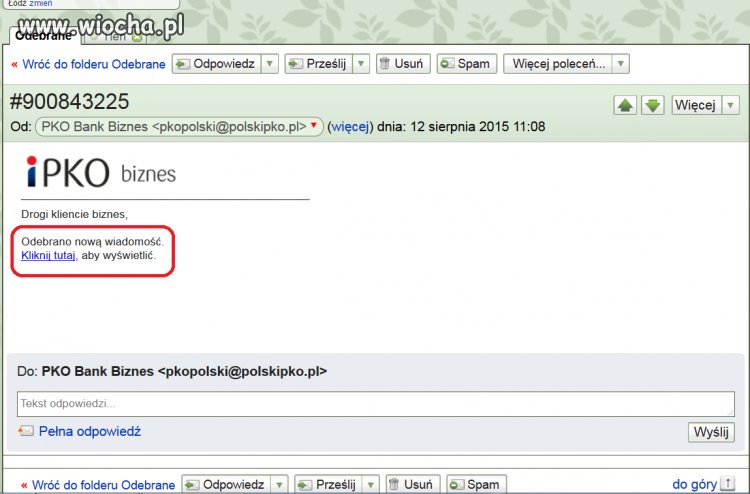Click sender address PKO Bank Biznes chip
This screenshot has height=494, width=750.
179,127
